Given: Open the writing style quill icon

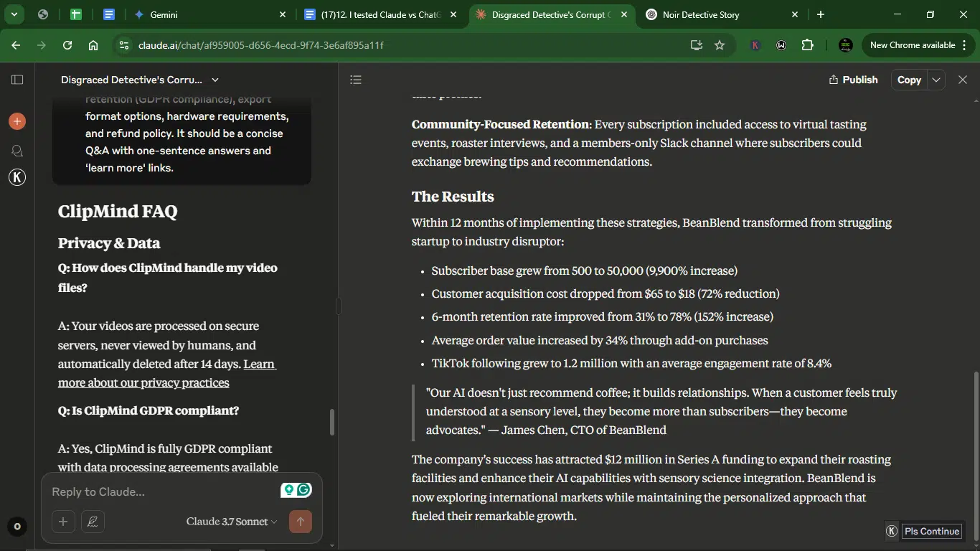Looking at the screenshot, I should [93, 522].
